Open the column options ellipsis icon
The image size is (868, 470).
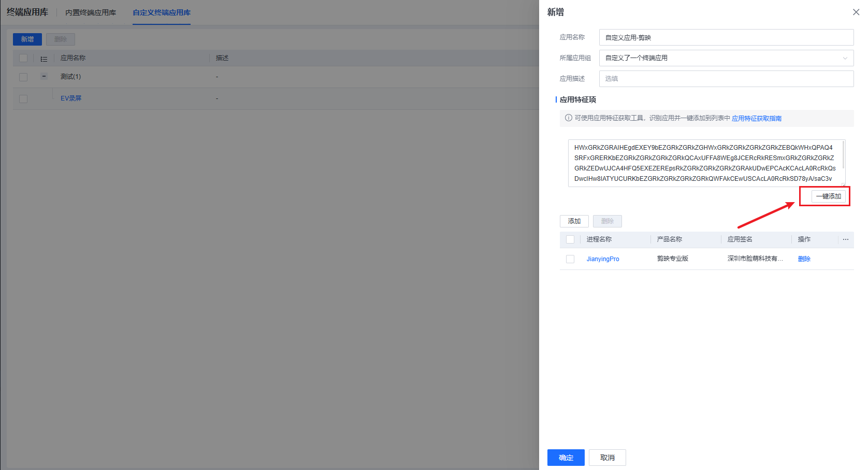tap(845, 239)
